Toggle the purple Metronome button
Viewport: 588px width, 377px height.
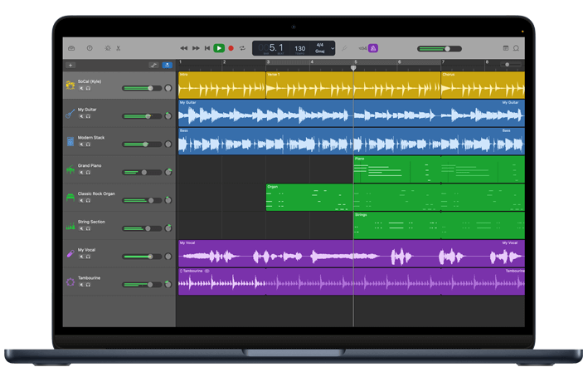click(x=372, y=48)
